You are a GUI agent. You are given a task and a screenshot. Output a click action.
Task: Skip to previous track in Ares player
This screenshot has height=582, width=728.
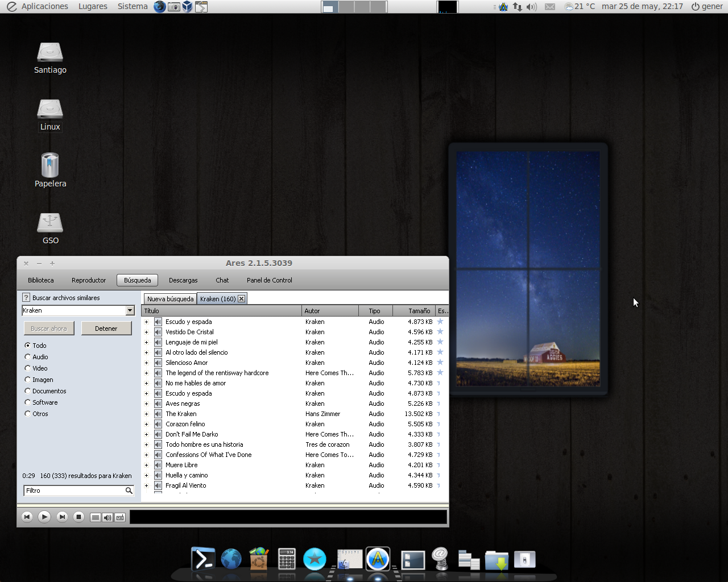pyautogui.click(x=27, y=517)
